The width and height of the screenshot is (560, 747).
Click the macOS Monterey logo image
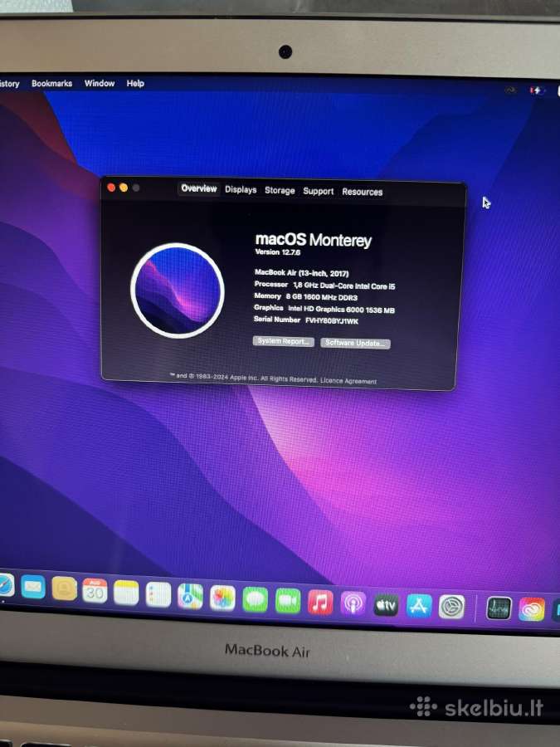coord(178,290)
